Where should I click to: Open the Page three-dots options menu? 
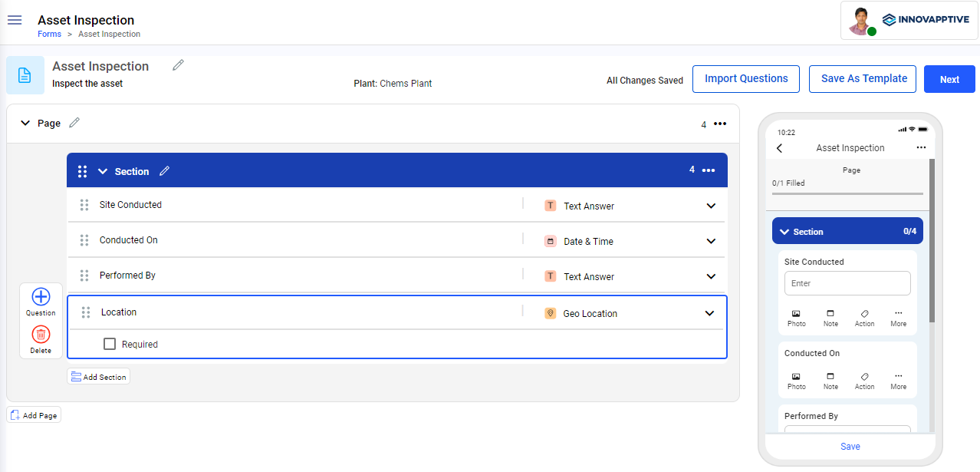[720, 124]
